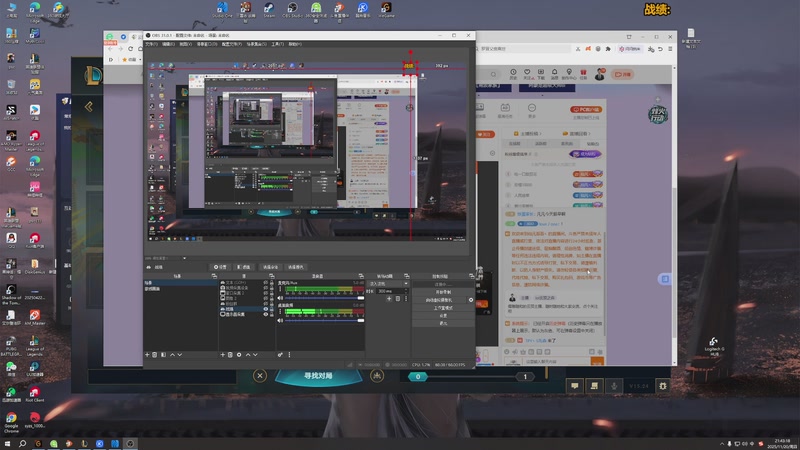Viewport: 800px width, 450px height.
Task: Mute the microphone/Aux mixer channel
Action: (x=280, y=298)
